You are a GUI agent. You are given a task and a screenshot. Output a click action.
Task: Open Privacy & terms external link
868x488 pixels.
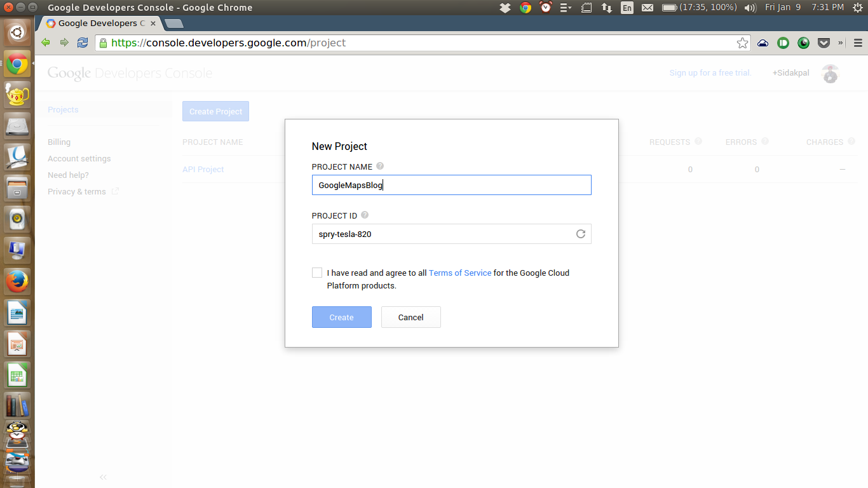pyautogui.click(x=83, y=191)
